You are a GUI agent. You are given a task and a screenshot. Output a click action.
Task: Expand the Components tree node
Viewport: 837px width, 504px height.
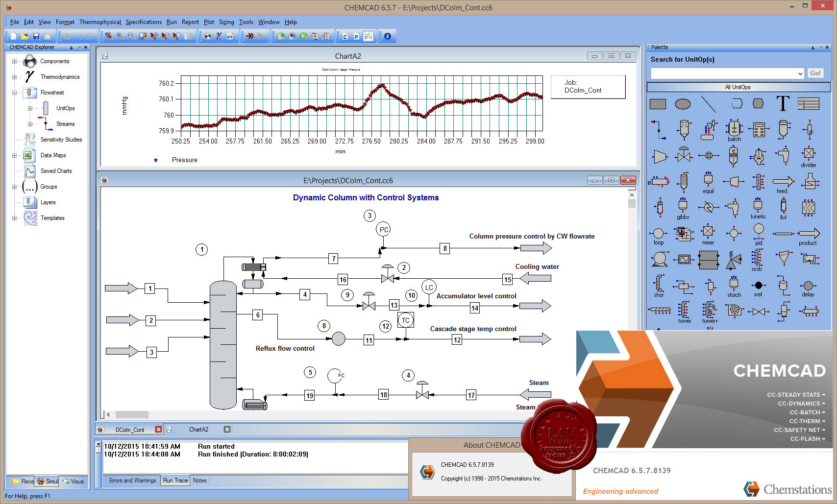click(x=14, y=62)
